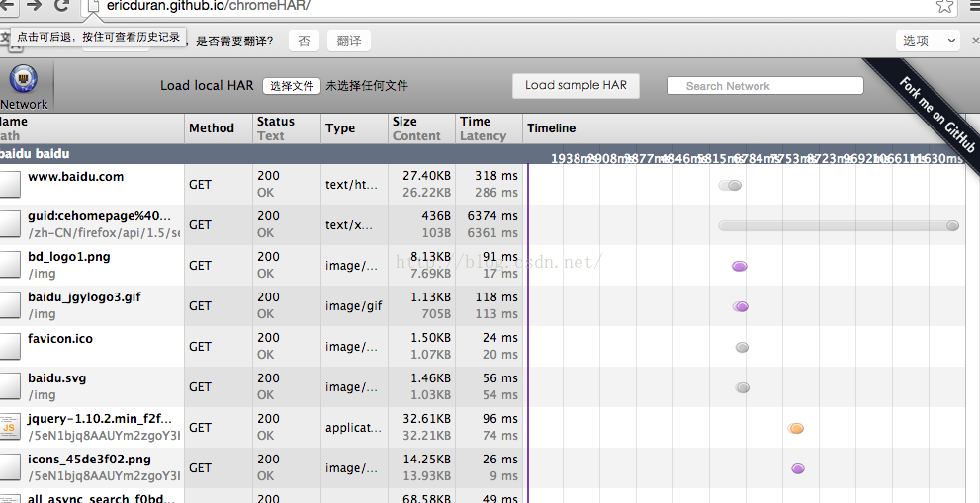This screenshot has width=980, height=503.
Task: Select file icon for bd_logo1.png row
Action: pos(9,265)
